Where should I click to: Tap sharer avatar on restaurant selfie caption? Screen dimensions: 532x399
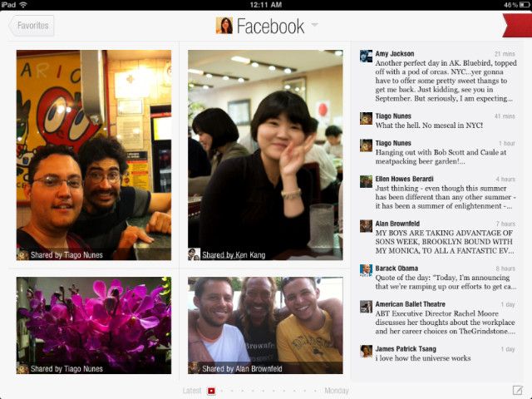tap(22, 255)
